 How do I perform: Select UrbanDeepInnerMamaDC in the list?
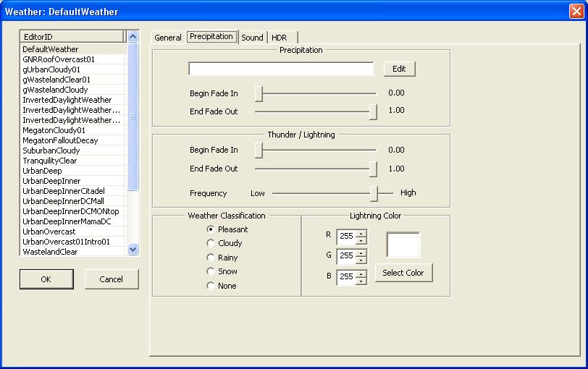[72, 221]
